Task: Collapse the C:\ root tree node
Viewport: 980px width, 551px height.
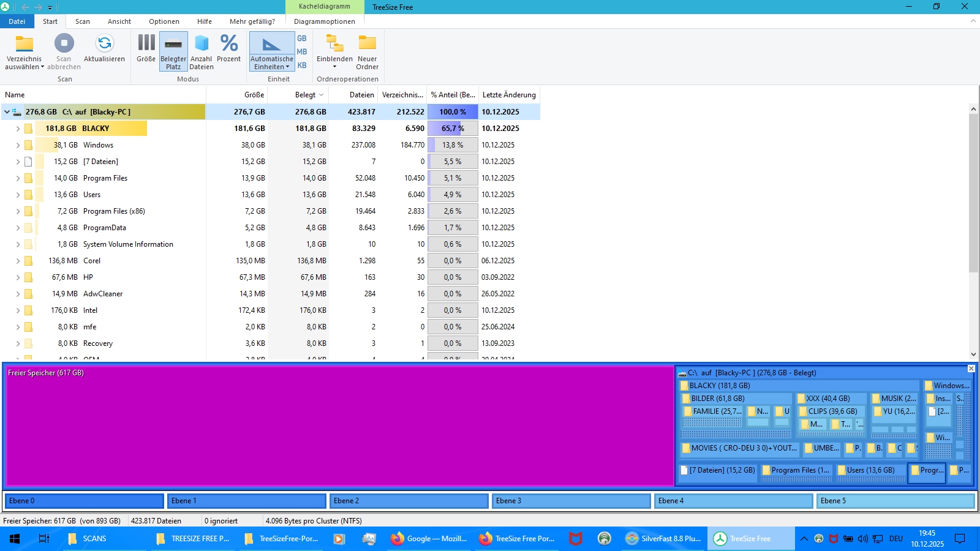Action: pos(7,112)
